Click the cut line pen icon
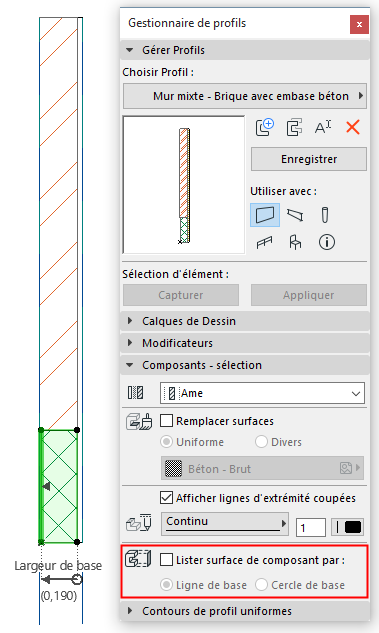Viewport: 379px width, 633px height. 139,522
